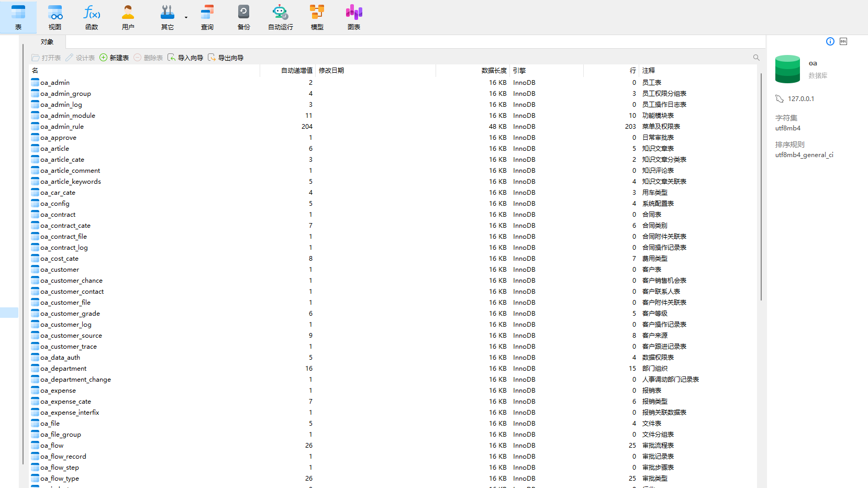
Task: Click the Delete Table (删除表) button
Action: tap(148, 58)
